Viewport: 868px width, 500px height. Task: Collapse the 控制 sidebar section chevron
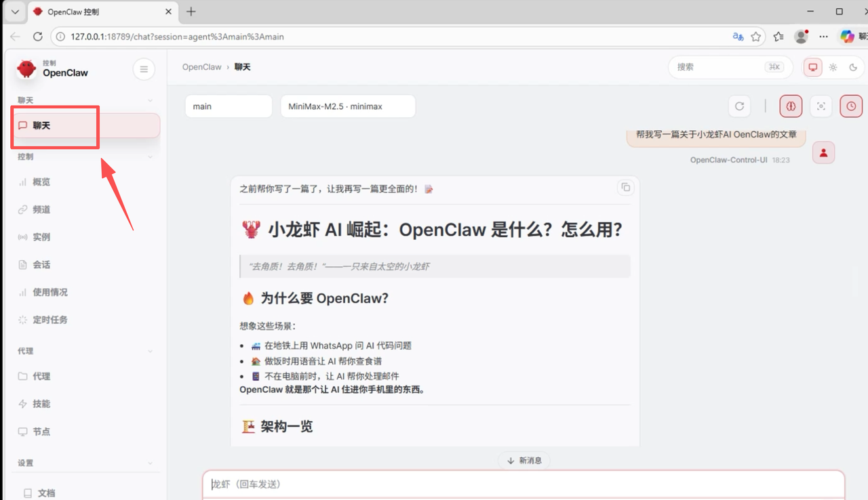(150, 157)
